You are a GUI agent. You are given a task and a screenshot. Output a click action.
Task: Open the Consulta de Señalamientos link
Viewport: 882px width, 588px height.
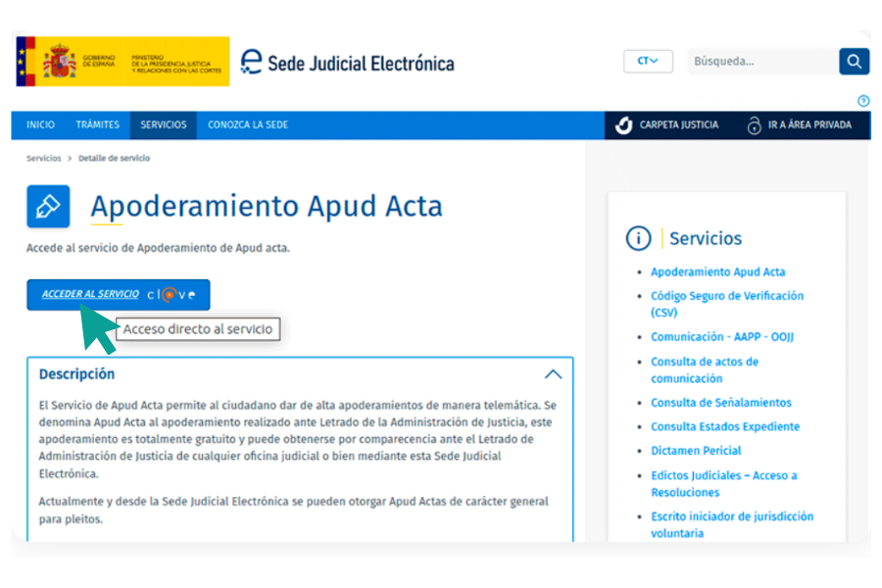720,403
